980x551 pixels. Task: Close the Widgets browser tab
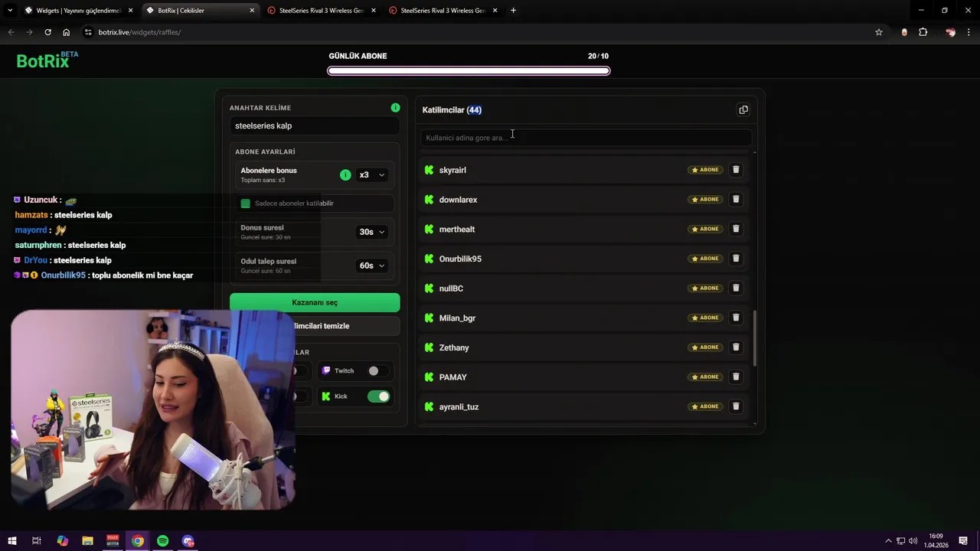click(131, 11)
